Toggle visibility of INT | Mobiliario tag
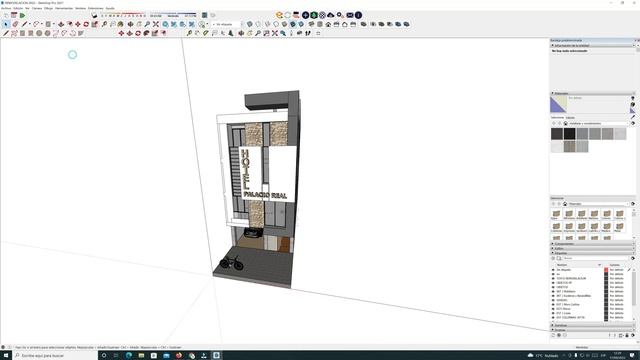The height and width of the screenshot is (360, 640). point(553,291)
